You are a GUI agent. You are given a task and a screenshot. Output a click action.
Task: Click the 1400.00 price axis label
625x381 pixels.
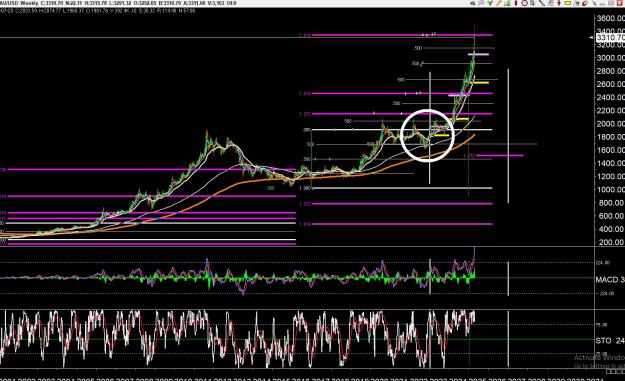pyautogui.click(x=610, y=163)
